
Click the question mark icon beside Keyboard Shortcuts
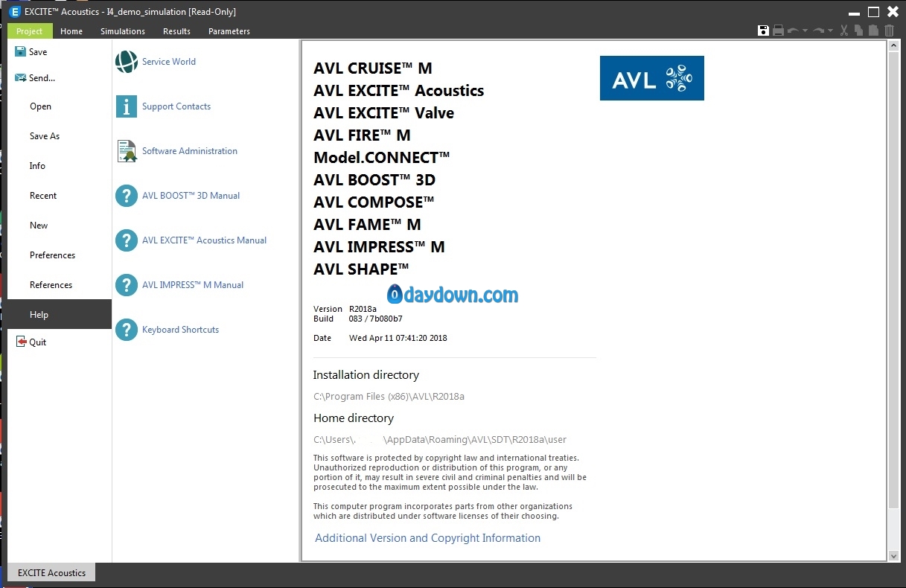click(127, 330)
